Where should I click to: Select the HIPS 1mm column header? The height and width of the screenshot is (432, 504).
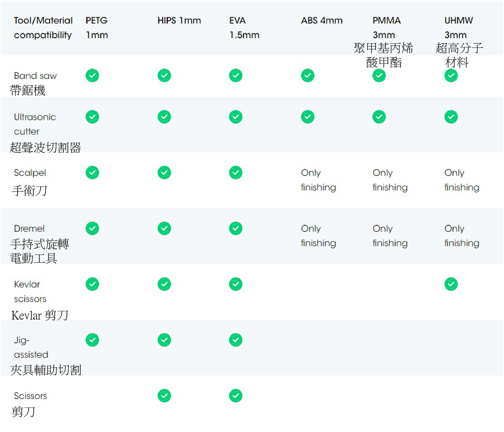pyautogui.click(x=179, y=21)
